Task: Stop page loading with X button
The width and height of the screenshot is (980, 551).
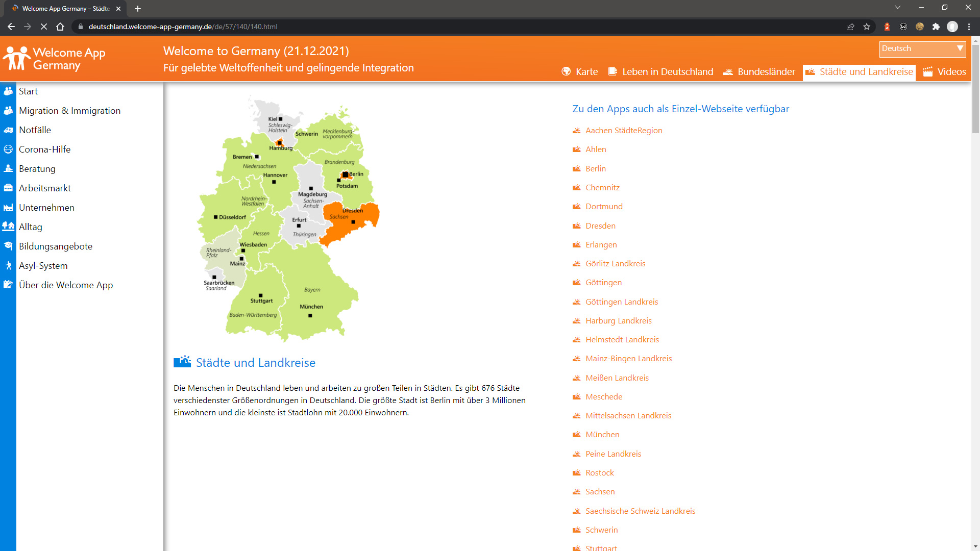Action: (x=44, y=27)
